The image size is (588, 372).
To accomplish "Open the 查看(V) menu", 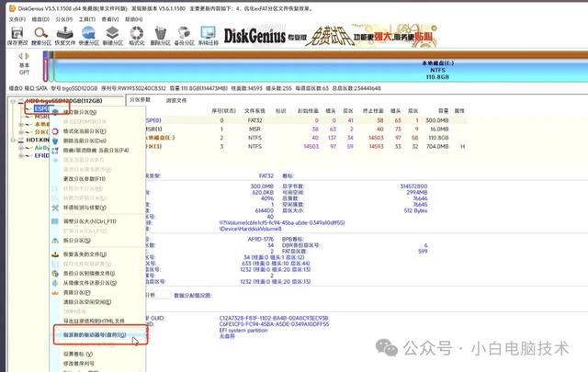I will click(x=110, y=19).
